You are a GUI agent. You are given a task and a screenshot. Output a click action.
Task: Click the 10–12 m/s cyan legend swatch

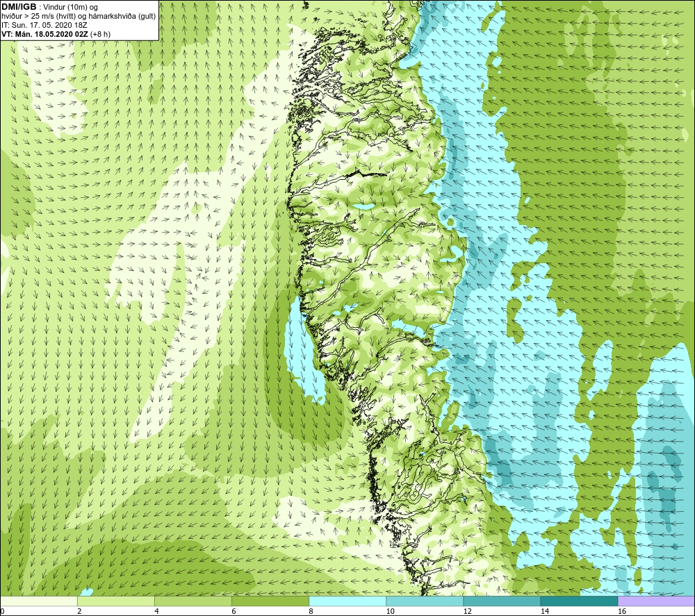pos(425,601)
